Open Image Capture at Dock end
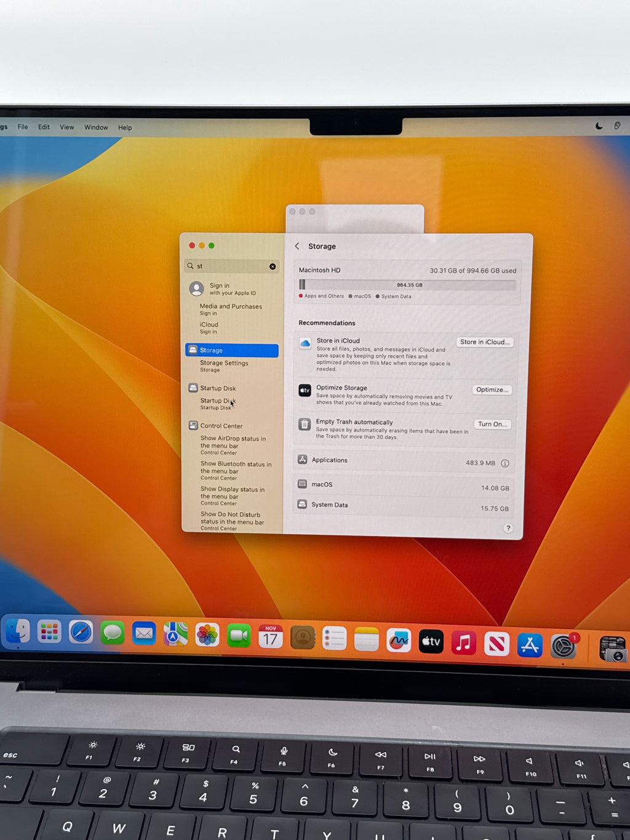 click(612, 649)
